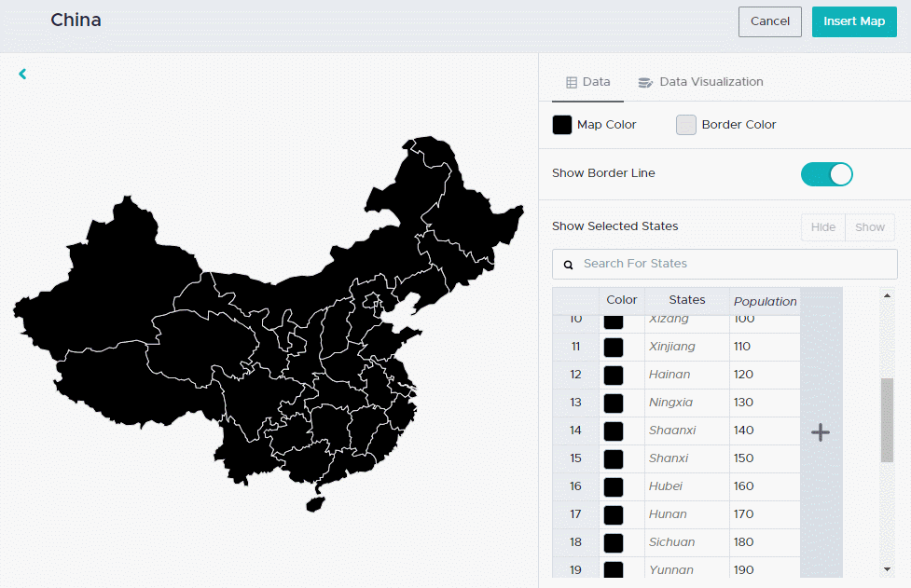Change the color swatch for Hubei
This screenshot has height=588, width=911.
[614, 486]
